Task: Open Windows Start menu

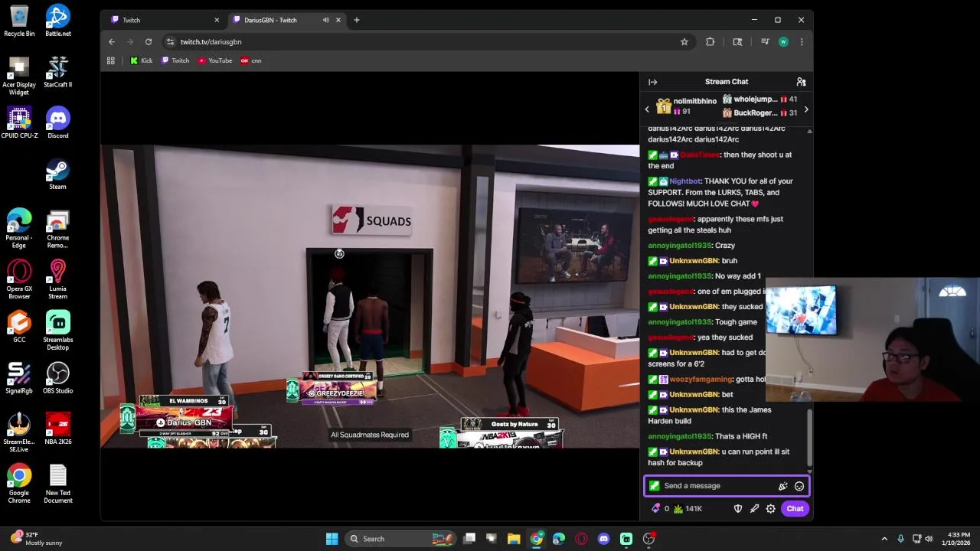Action: (332, 539)
